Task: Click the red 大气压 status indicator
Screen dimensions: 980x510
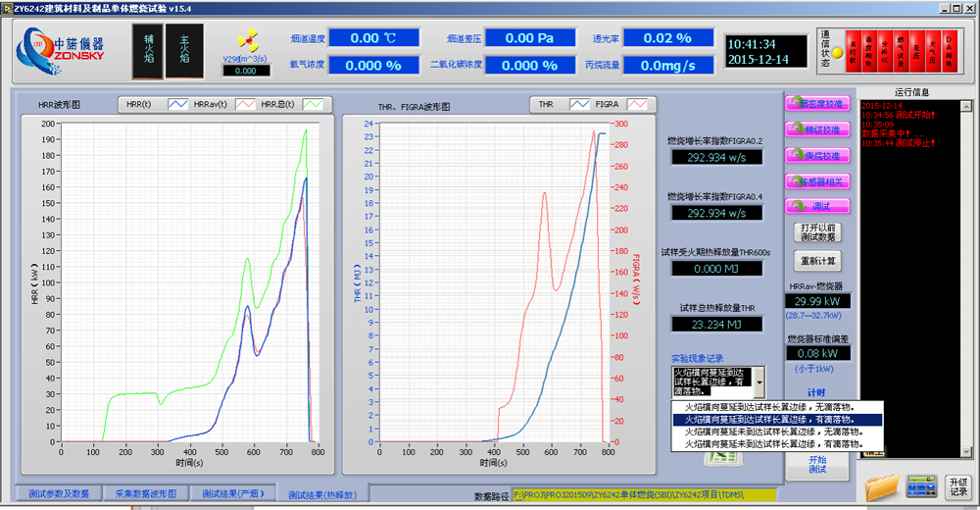Action: point(933,51)
